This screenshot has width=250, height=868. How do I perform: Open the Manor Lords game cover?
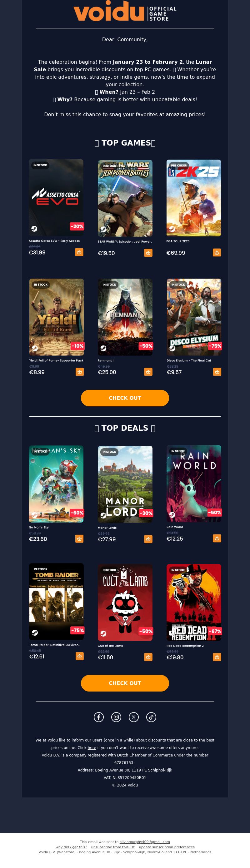pyautogui.click(x=125, y=484)
